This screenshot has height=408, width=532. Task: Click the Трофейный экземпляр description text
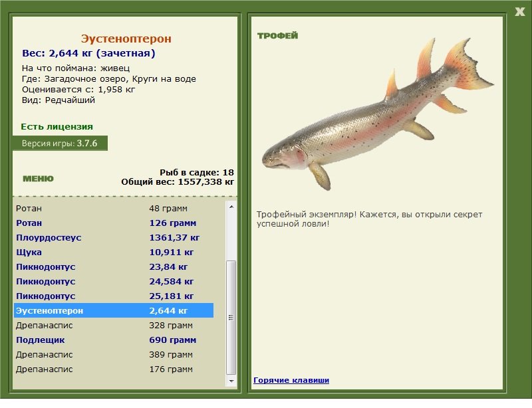pyautogui.click(x=369, y=219)
